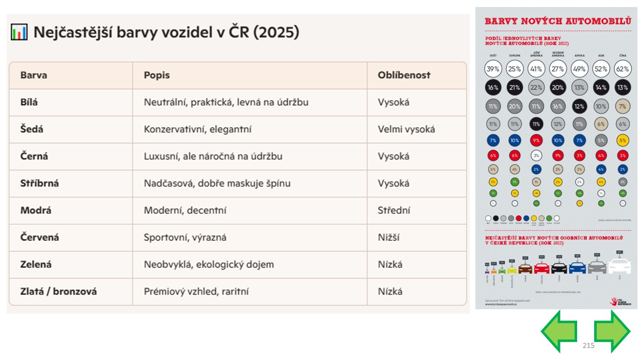Screen dimensions: 644x362
Task: Select the Bílá table cell
Action: [71, 102]
